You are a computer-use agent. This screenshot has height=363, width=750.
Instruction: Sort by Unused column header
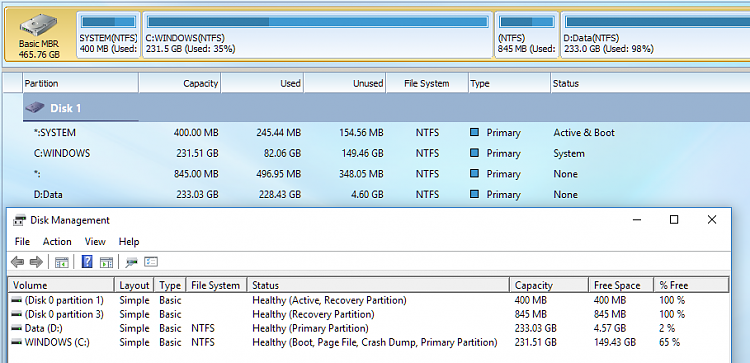click(345, 83)
